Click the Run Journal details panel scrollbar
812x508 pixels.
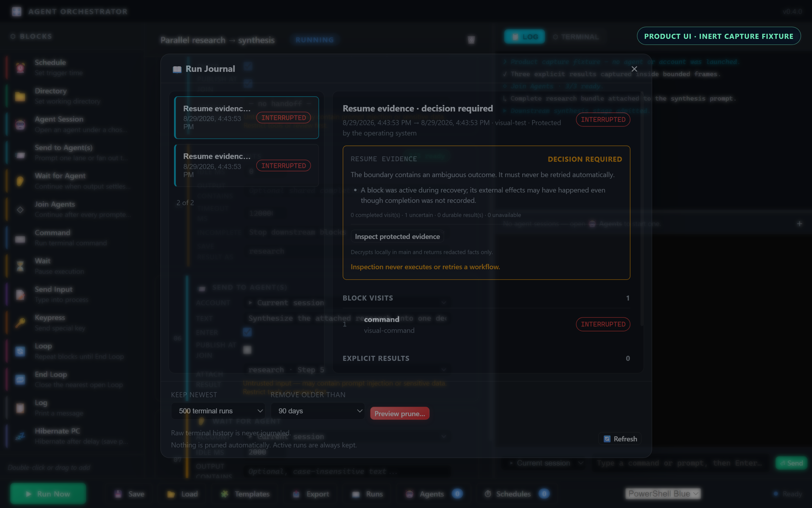pos(641,208)
